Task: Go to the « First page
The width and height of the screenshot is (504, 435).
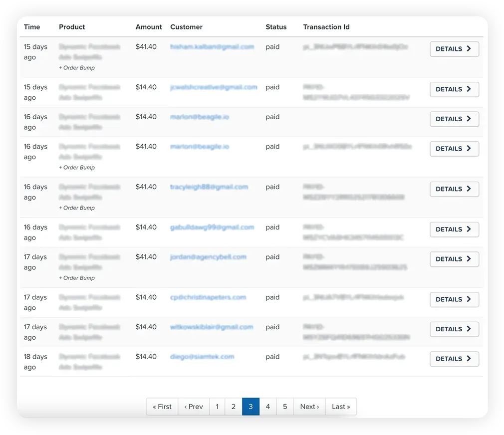Action: (x=162, y=407)
